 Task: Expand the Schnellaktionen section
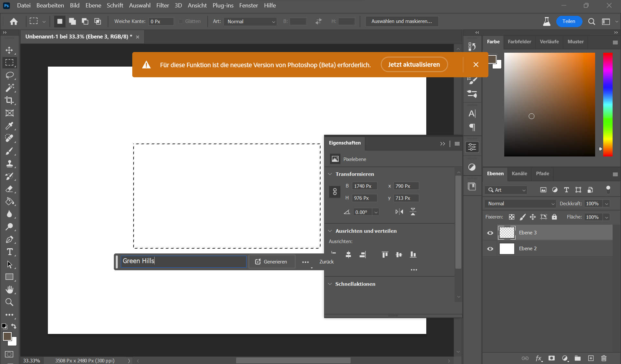331,284
